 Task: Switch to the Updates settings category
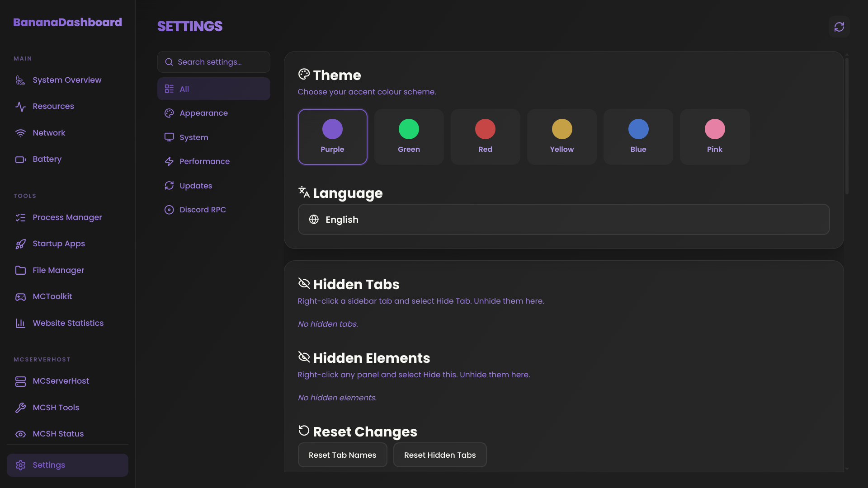click(213, 186)
